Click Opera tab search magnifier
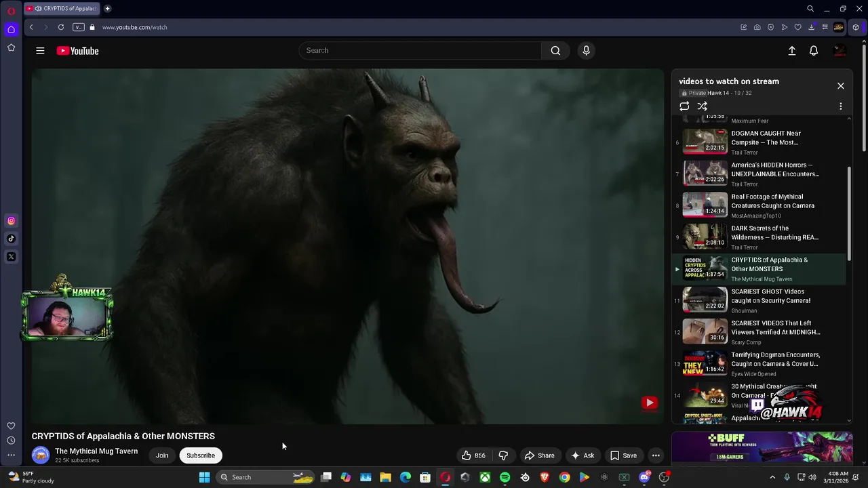This screenshot has height=488, width=868. coord(810,9)
